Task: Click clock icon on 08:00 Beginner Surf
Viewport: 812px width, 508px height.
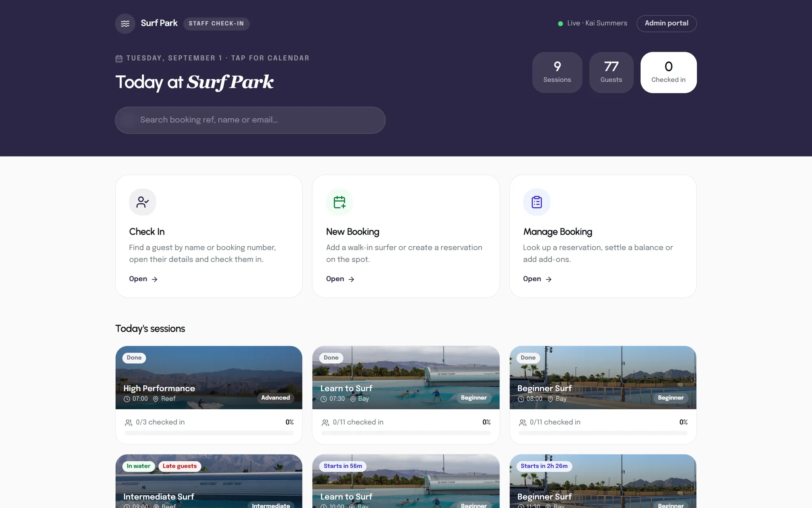Action: point(521,399)
